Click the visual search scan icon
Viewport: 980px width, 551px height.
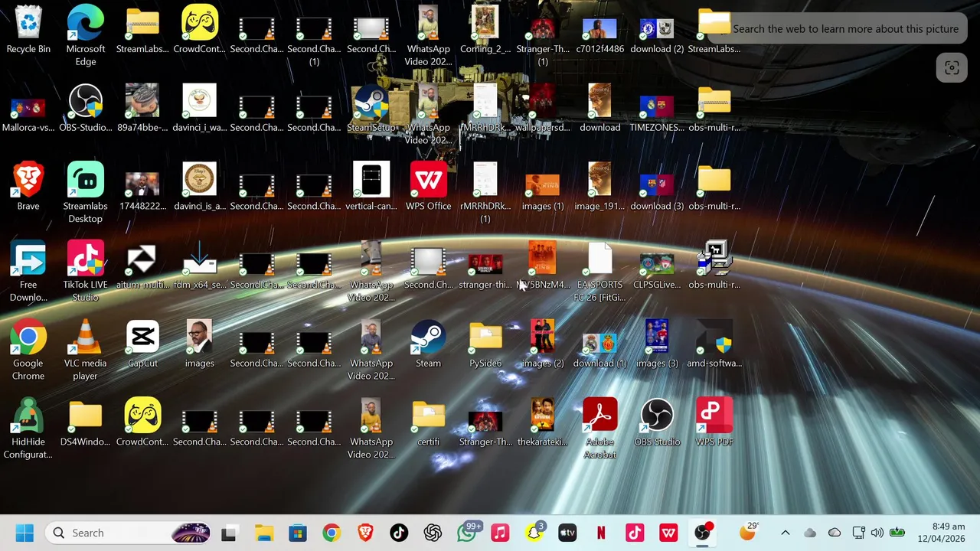click(x=952, y=68)
